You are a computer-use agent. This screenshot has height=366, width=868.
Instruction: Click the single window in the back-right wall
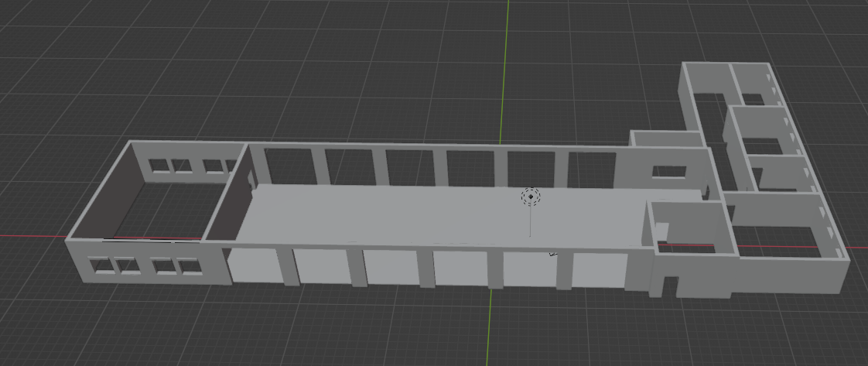coord(663,172)
